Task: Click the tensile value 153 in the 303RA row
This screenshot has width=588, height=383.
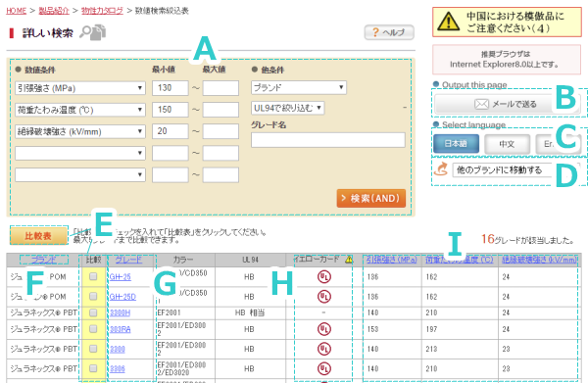Action: pyautogui.click(x=372, y=329)
